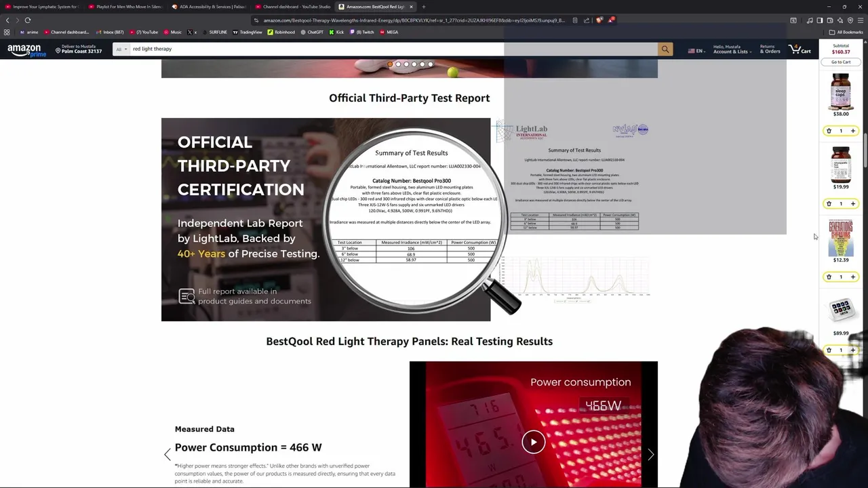The image size is (868, 488).
Task: Play the Power consumption video
Action: (534, 442)
